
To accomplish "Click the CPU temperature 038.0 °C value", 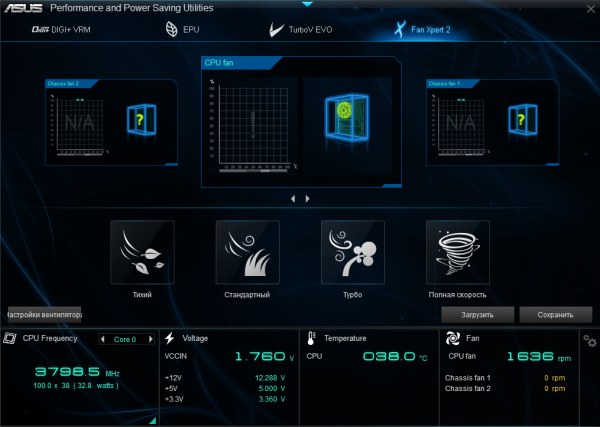I will point(395,357).
